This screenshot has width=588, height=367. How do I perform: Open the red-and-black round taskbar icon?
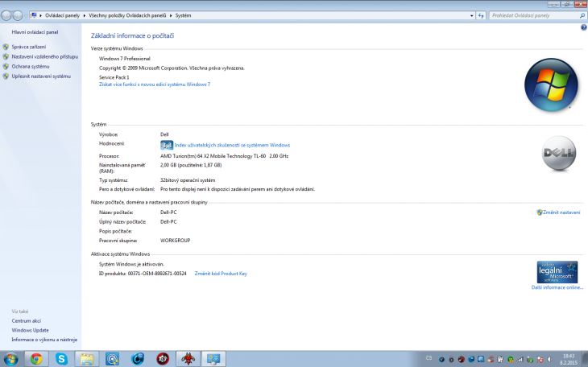(163, 359)
